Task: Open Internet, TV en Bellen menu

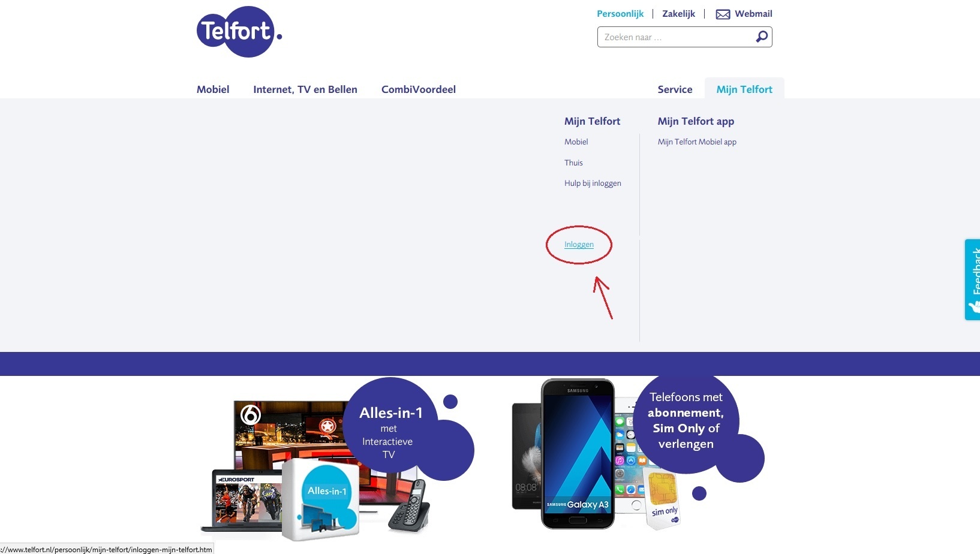Action: click(x=305, y=89)
